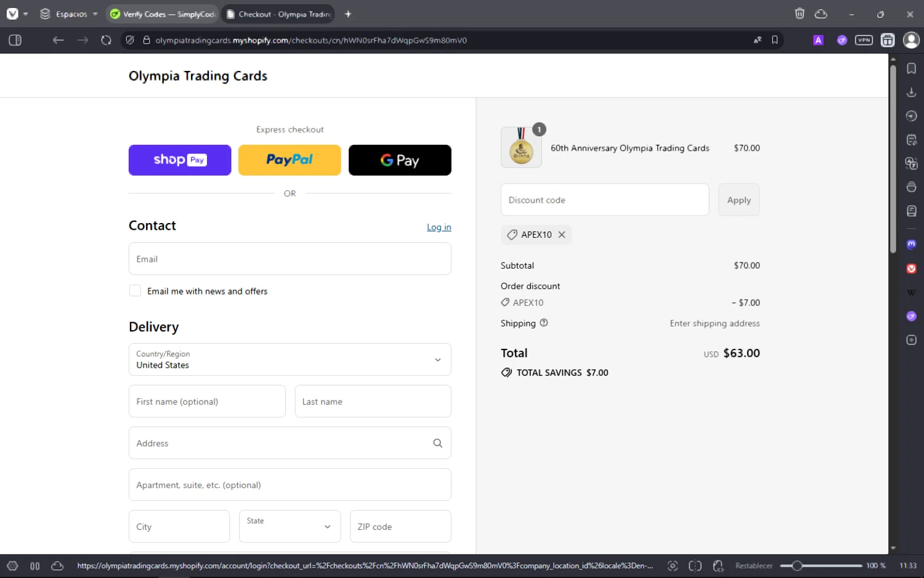
Task: Click the Apartment, suite, etc. field
Action: 290,485
